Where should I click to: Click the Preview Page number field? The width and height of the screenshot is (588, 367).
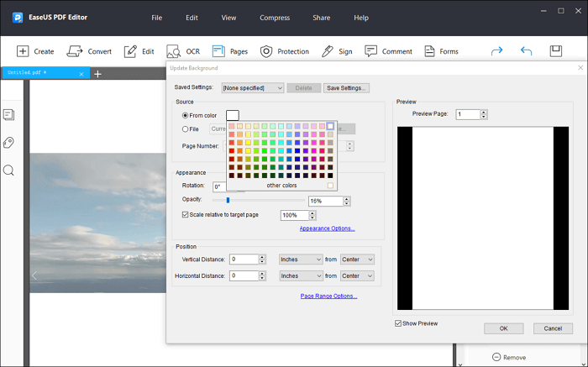click(x=468, y=114)
